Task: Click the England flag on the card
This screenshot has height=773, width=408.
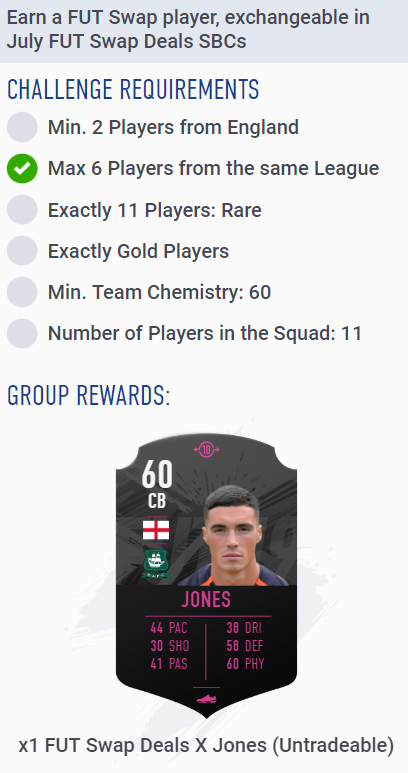Action: (x=156, y=530)
